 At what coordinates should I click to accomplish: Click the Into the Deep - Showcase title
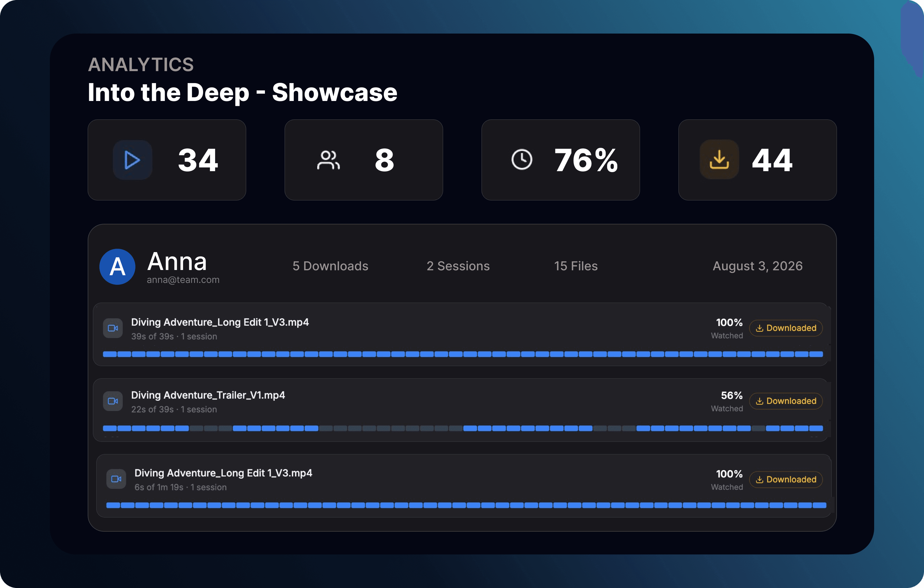click(x=242, y=92)
